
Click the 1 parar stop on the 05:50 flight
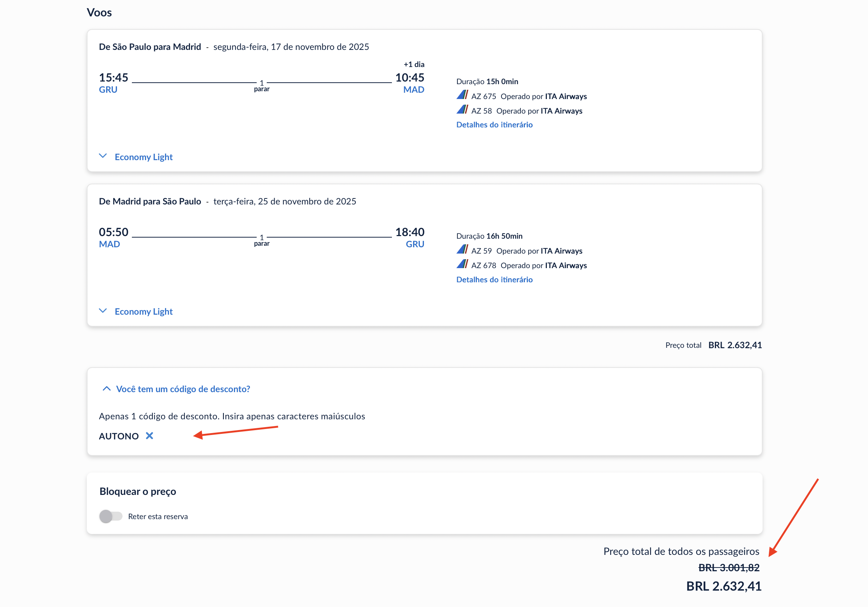[x=262, y=241]
